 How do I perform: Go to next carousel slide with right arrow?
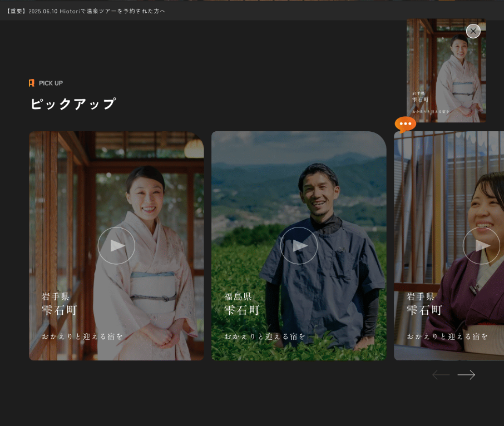[466, 375]
